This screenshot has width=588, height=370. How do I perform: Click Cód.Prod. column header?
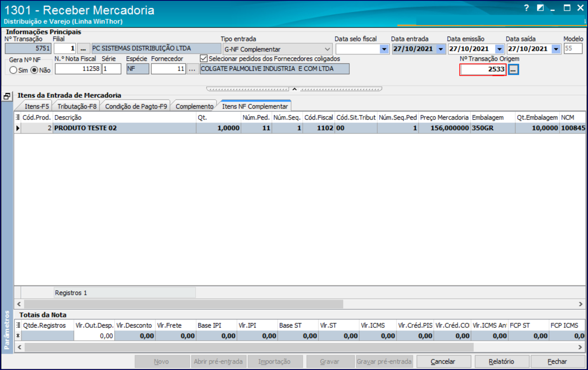36,117
